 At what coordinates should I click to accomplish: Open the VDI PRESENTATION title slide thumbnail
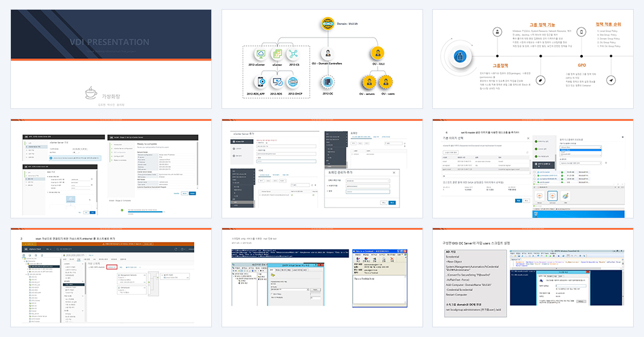tap(111, 59)
